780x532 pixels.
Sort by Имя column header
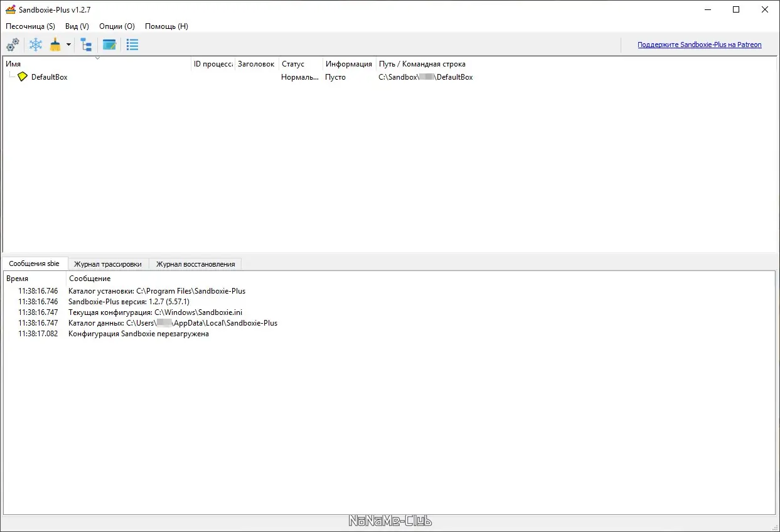tap(97, 64)
